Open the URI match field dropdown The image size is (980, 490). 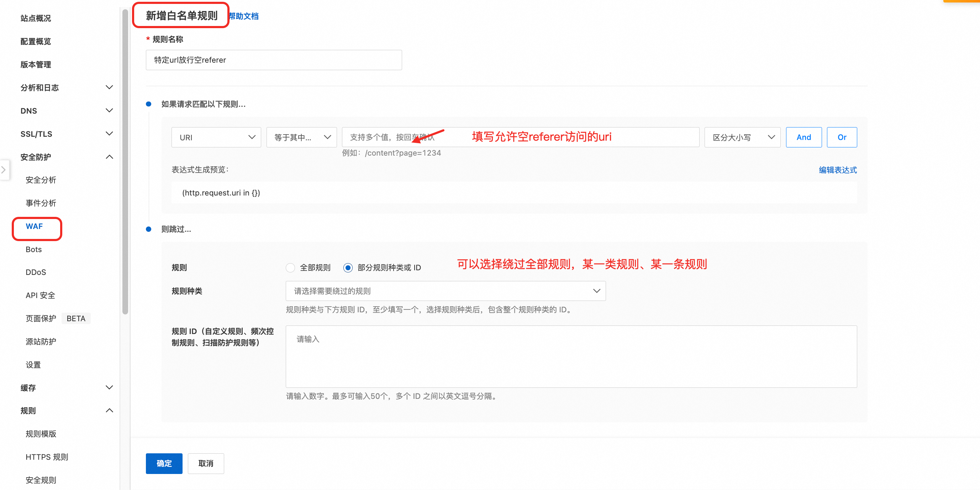(216, 137)
